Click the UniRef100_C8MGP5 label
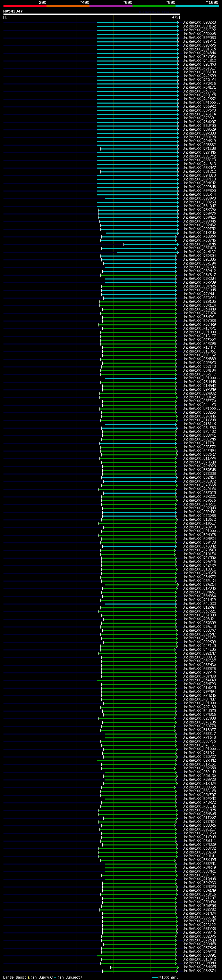222x980 pixels. 199,886
